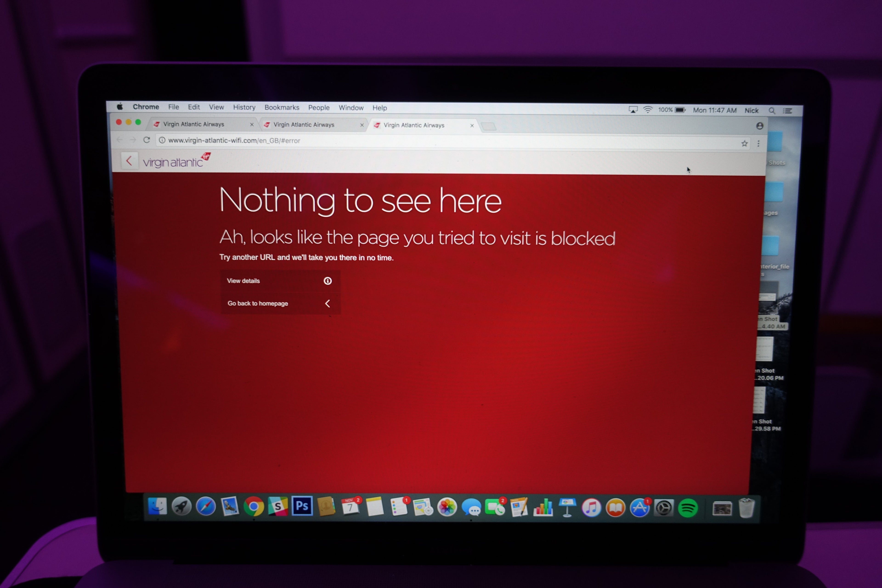Bookmark this page with the star icon
The image size is (882, 588).
tap(744, 144)
